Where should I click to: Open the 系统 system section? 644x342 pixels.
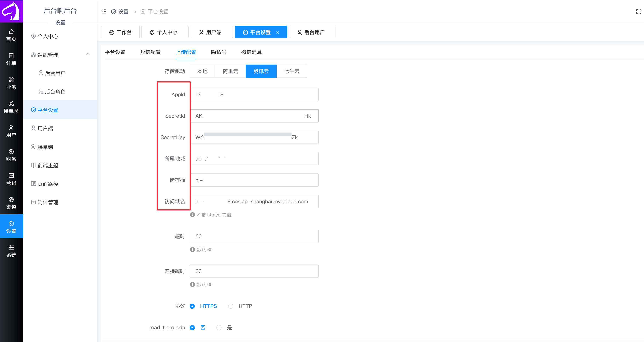pyautogui.click(x=11, y=251)
